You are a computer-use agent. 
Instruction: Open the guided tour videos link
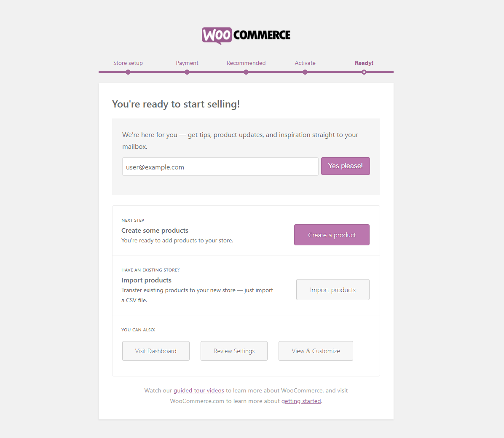point(198,390)
